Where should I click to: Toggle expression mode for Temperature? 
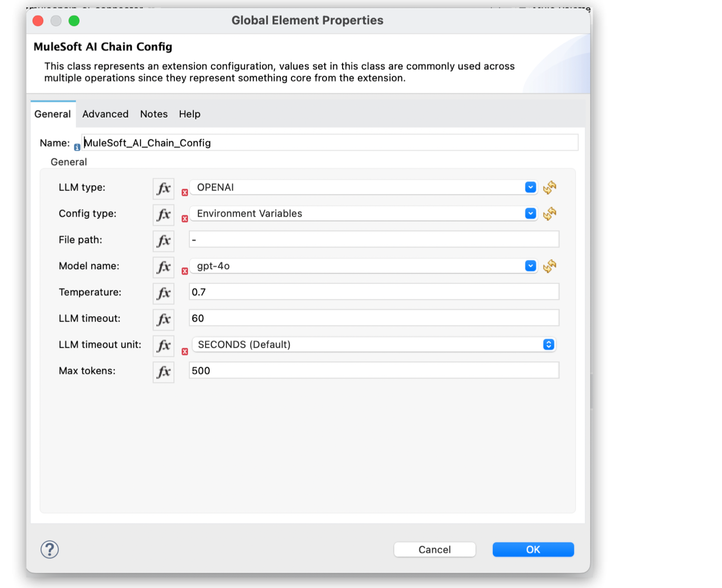pyautogui.click(x=163, y=293)
